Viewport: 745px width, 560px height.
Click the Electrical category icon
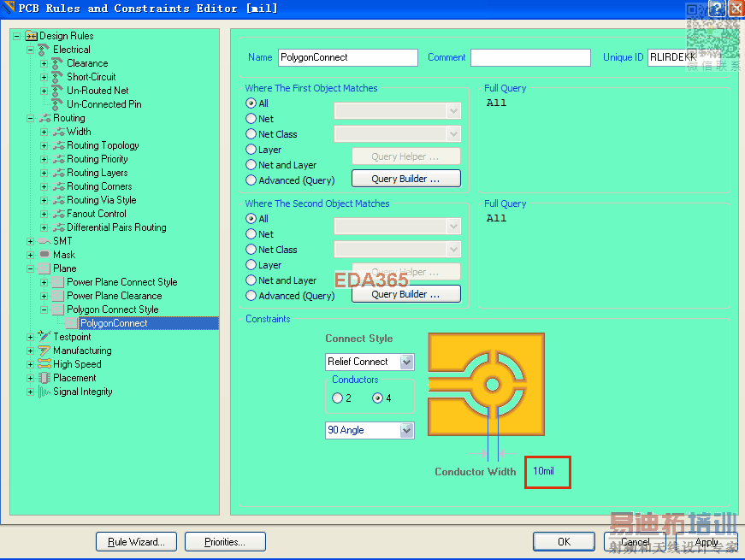(44, 50)
